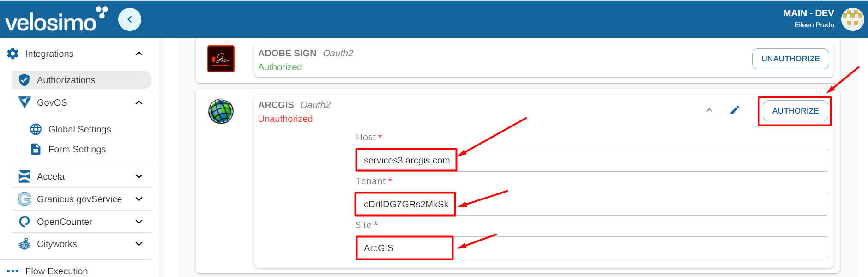This screenshot has height=277, width=868.
Task: Expand the Cityworks submenu chevron
Action: [139, 244]
